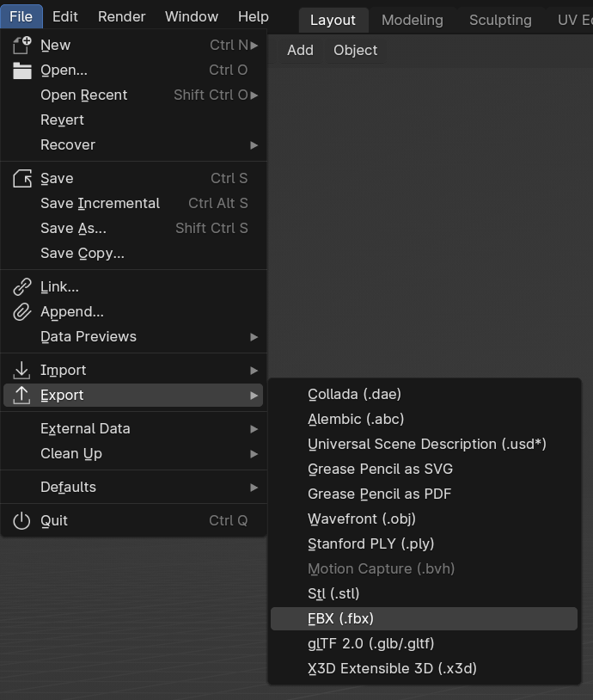Click the "Ctrl O" shortcut text
This screenshot has height=700, width=593.
tap(228, 71)
